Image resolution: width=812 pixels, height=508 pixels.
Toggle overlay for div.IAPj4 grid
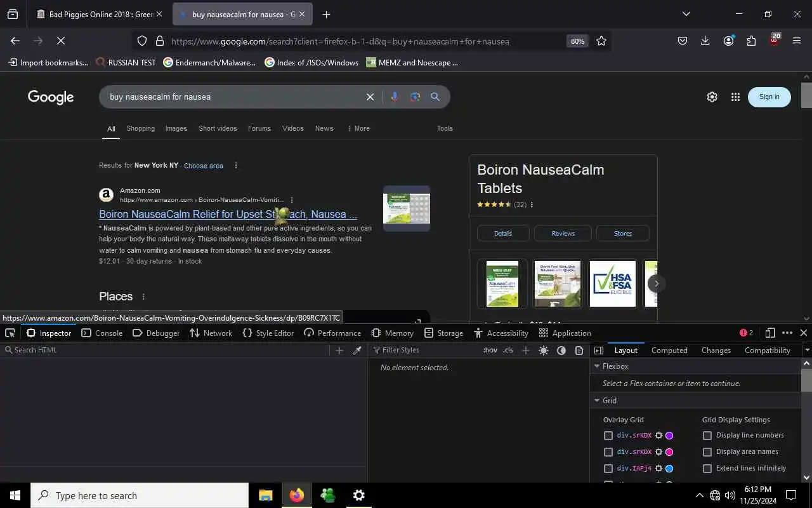(x=608, y=469)
